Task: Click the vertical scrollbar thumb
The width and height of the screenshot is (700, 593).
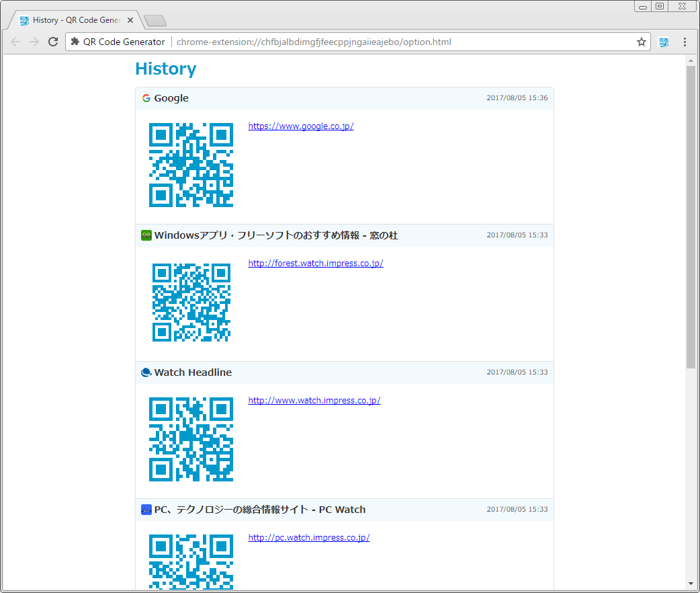Action: (x=691, y=217)
